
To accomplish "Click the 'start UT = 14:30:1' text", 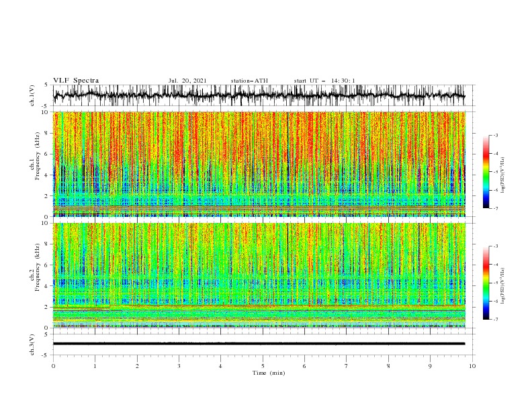I will point(324,81).
